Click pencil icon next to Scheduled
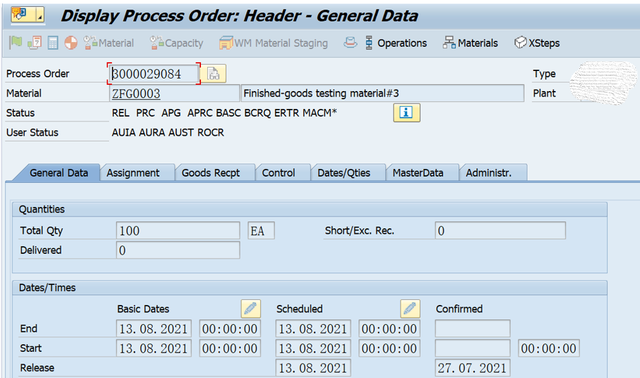Screen dimensions: 640x378 [x=410, y=309]
